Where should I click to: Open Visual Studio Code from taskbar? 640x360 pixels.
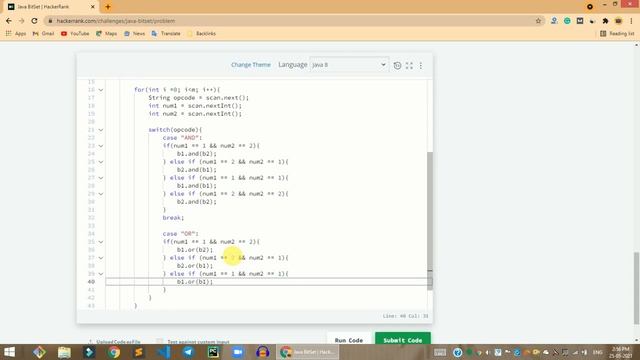pyautogui.click(x=164, y=352)
